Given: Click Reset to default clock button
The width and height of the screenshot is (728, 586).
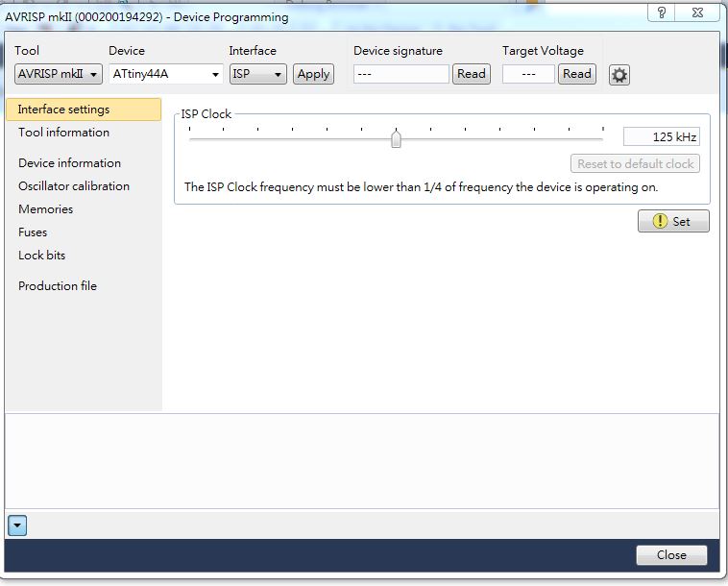Looking at the screenshot, I should tap(635, 164).
